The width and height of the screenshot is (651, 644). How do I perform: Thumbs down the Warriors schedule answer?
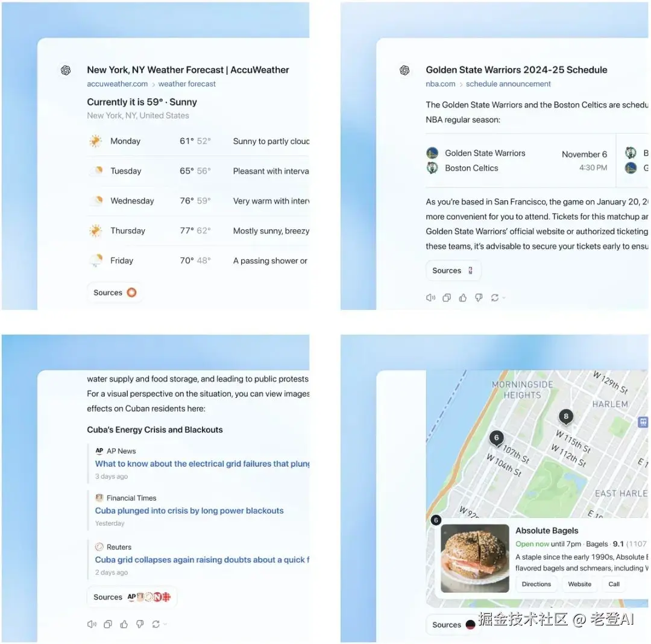[479, 298]
